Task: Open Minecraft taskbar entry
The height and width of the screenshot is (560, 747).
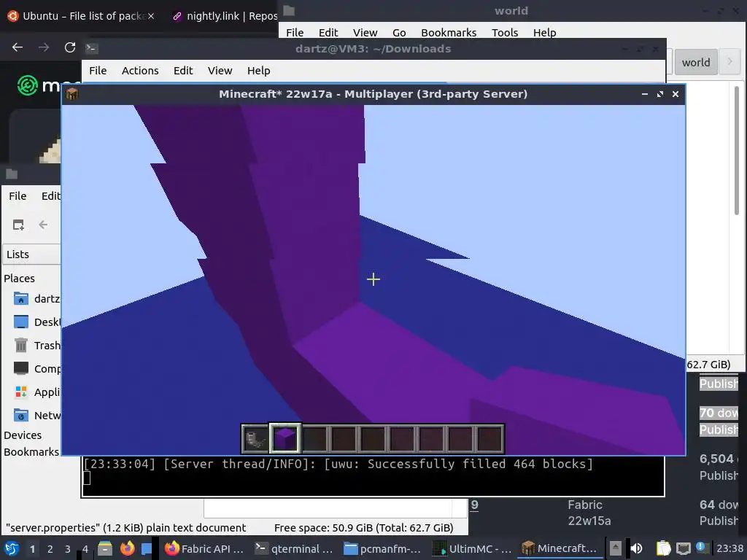Action: pyautogui.click(x=560, y=548)
